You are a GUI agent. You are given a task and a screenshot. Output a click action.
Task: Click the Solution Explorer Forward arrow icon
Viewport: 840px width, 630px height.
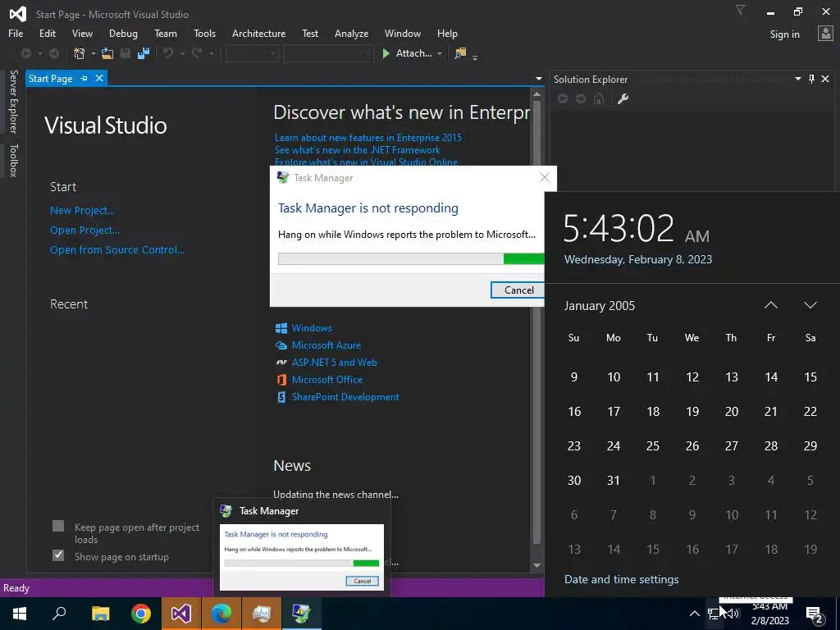(581, 98)
